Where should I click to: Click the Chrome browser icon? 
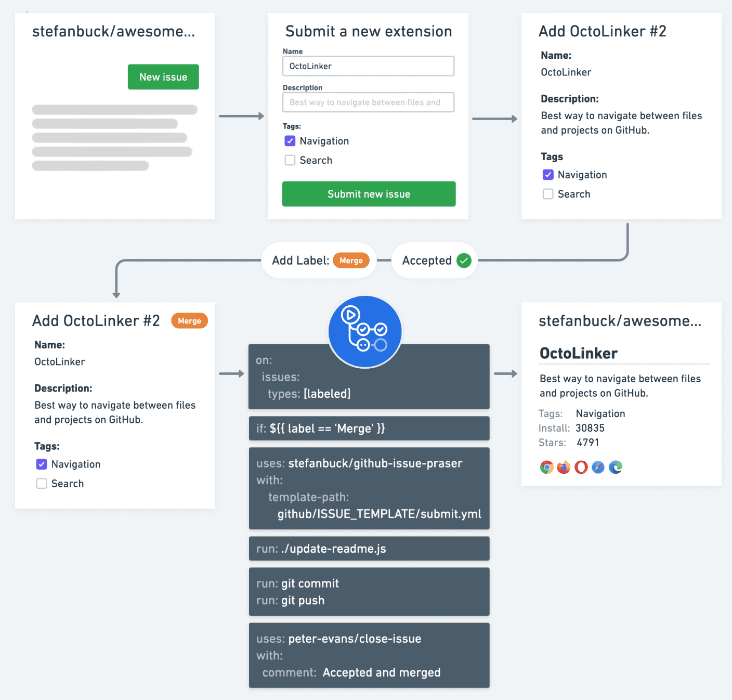[546, 467]
